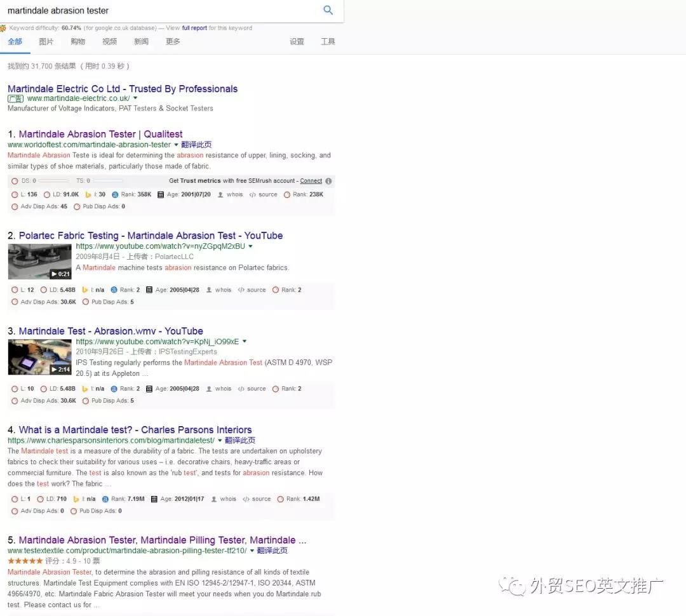Click the Connect link for SEMrush account
The height and width of the screenshot is (616, 686).
point(311,181)
